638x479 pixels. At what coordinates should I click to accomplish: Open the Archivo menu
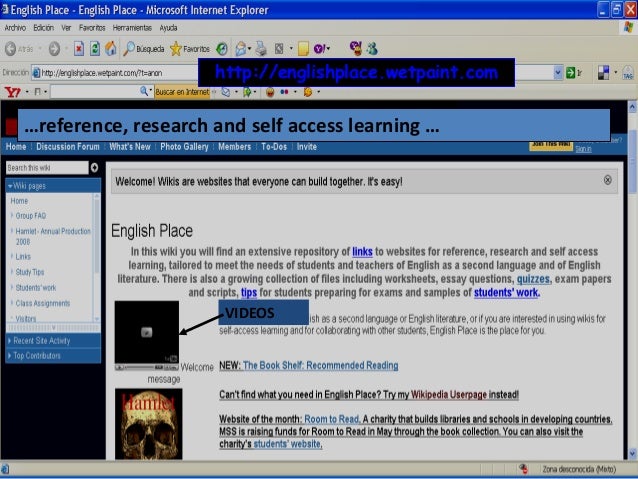coord(15,28)
